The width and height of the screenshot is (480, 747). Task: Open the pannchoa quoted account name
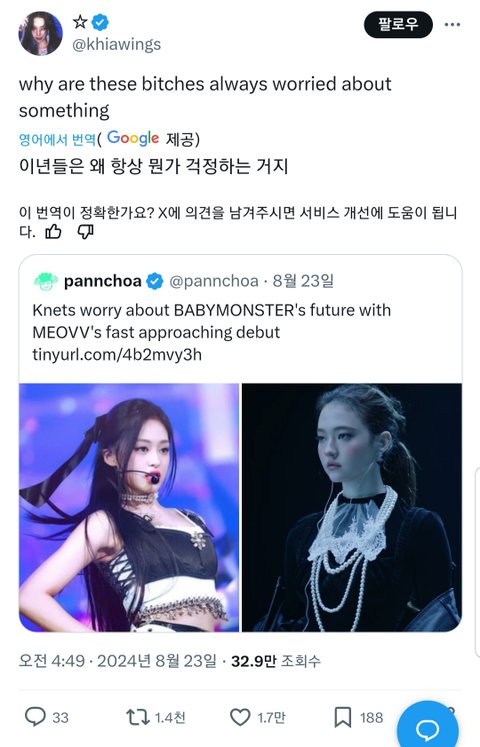102,281
